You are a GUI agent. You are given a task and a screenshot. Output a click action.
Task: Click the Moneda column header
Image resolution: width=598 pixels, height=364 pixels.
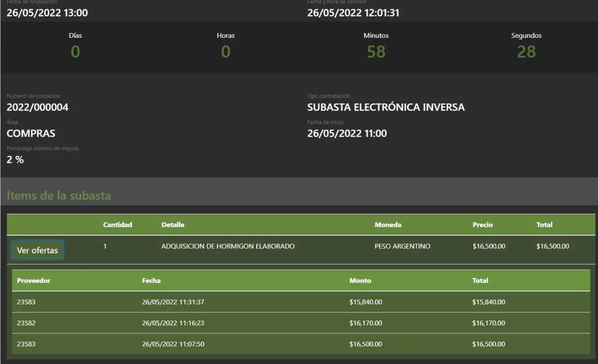coord(388,224)
